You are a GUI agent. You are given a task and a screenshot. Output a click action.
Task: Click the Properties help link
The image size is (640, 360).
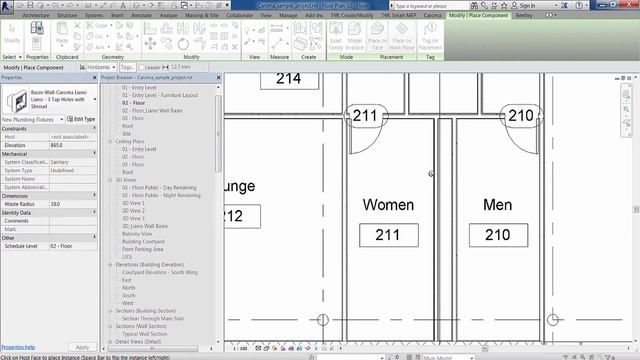18,347
